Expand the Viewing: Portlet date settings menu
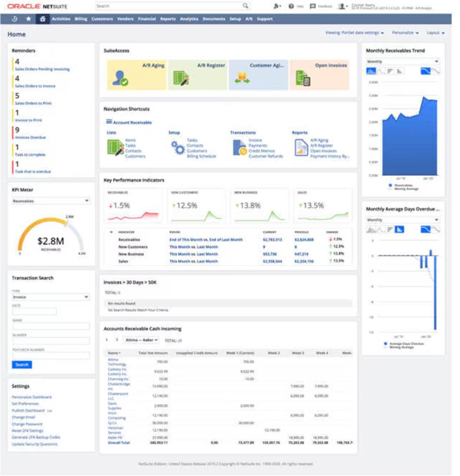The image size is (460, 476). (x=355, y=33)
